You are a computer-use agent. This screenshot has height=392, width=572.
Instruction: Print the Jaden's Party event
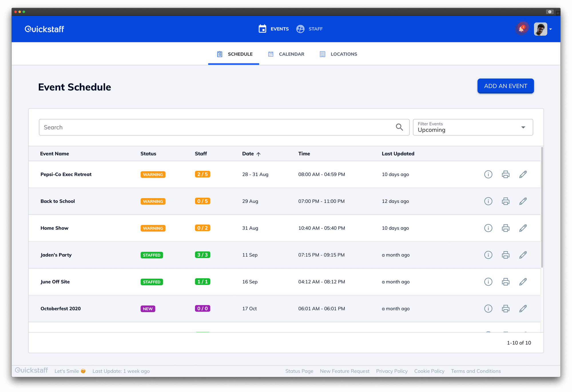pos(506,255)
